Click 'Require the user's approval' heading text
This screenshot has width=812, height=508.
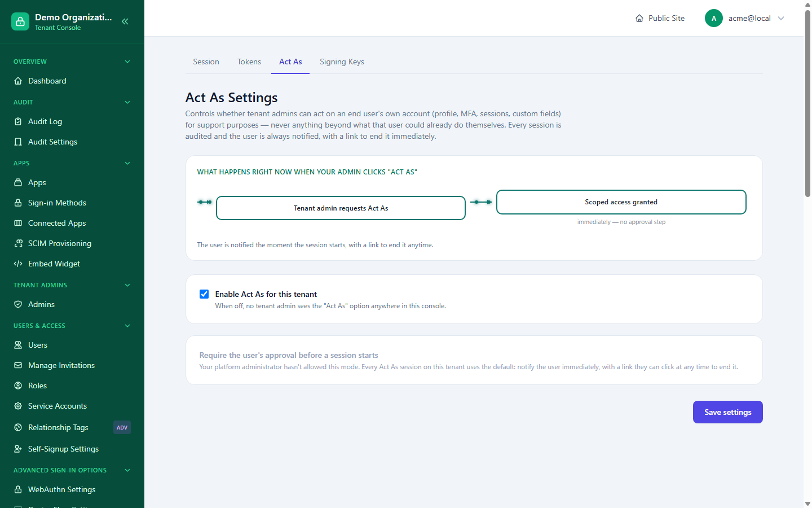tap(289, 355)
